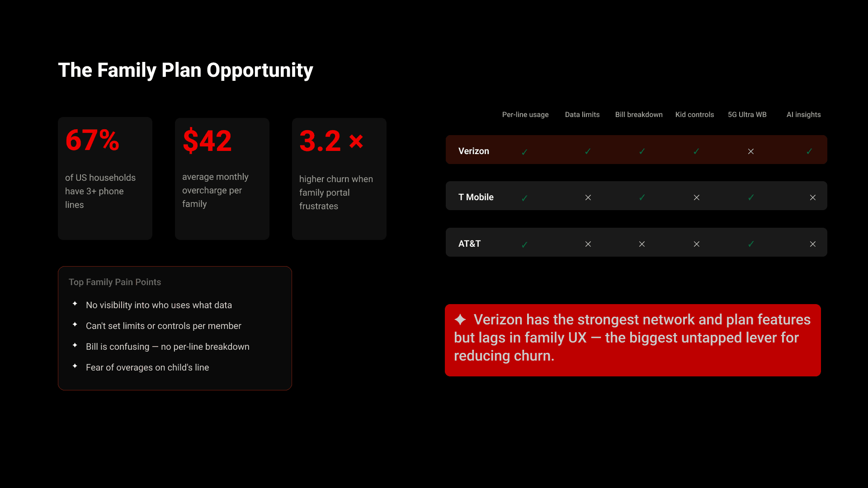Click Verizon's Kid controls checkmark
The image size is (868, 488).
pos(696,151)
